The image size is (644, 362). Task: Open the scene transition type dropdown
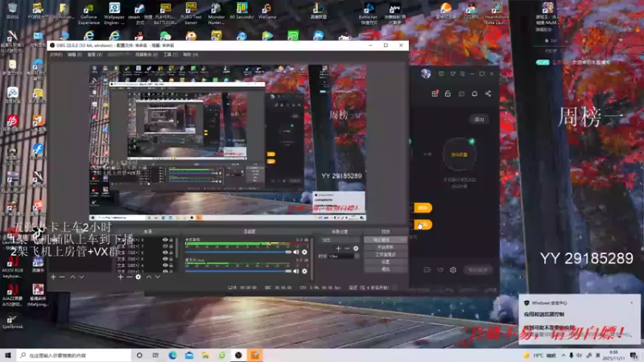(340, 240)
